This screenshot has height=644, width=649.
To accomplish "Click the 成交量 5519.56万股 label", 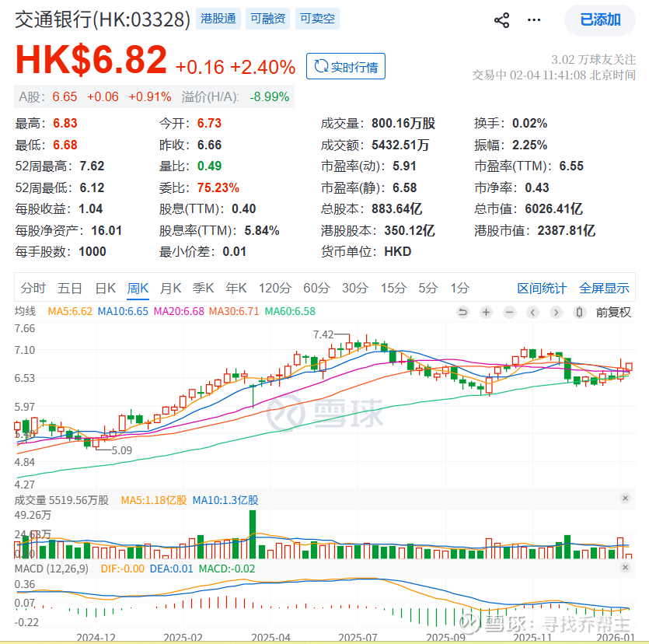I will [61, 500].
